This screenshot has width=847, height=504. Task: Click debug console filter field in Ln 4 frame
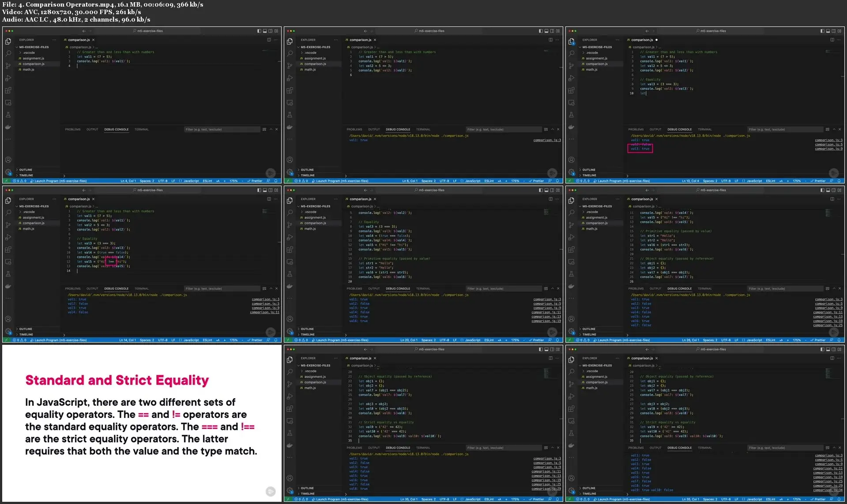click(x=222, y=129)
